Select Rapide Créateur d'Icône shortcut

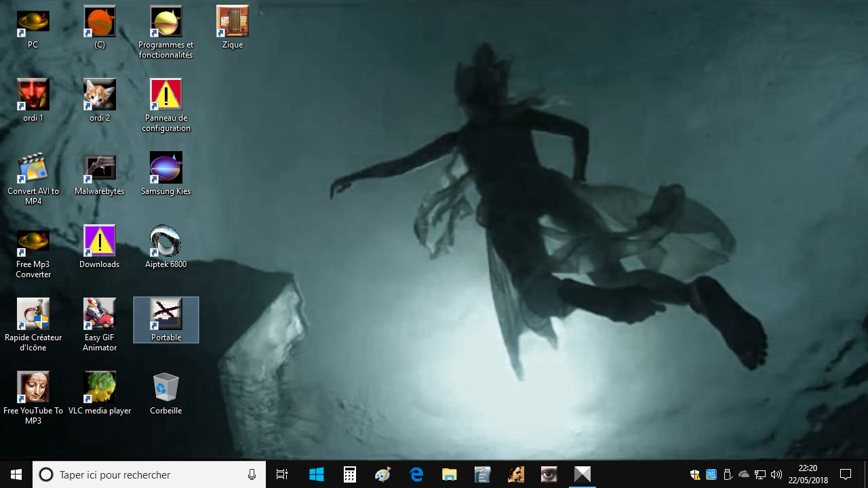(33, 325)
